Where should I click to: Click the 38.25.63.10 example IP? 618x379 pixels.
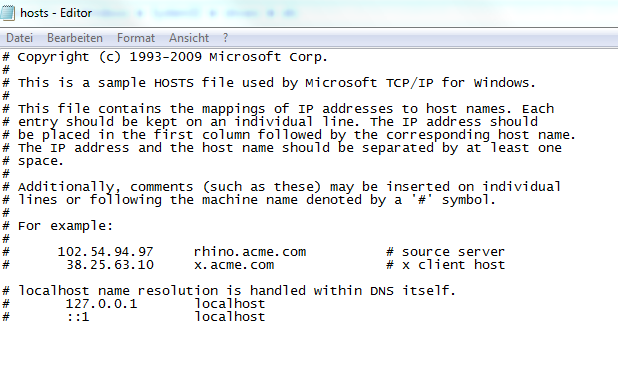point(110,265)
